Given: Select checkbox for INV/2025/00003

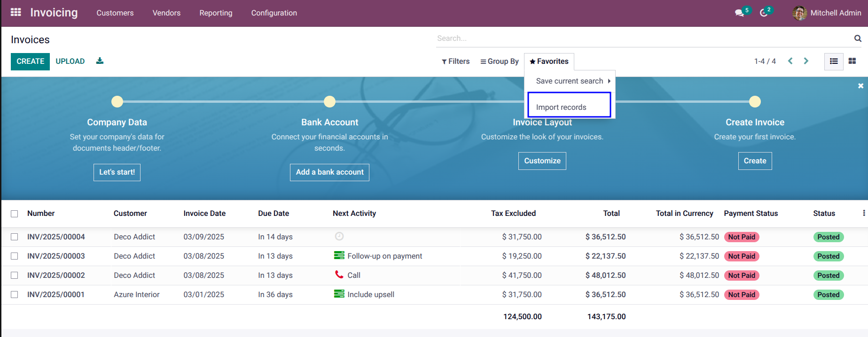Looking at the screenshot, I should (x=15, y=256).
